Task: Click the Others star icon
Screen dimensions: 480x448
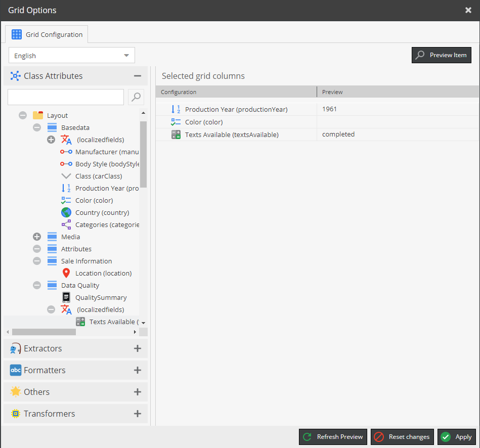Action: pos(15,392)
